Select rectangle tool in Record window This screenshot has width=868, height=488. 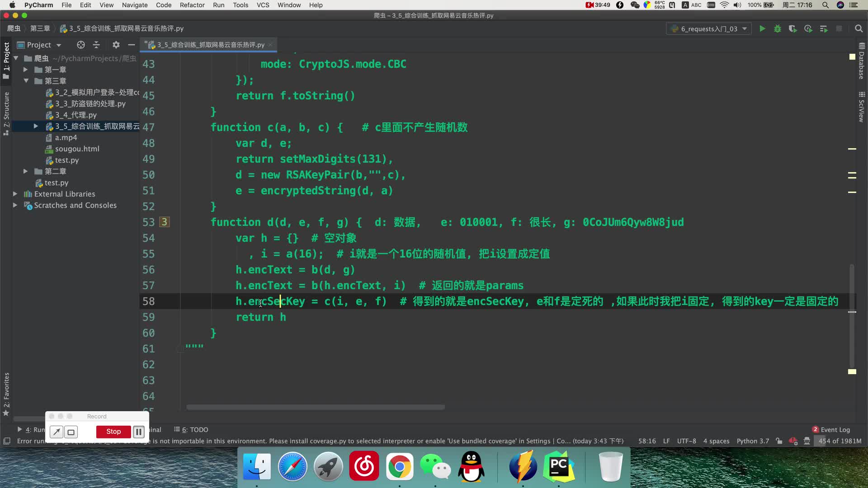(x=71, y=432)
